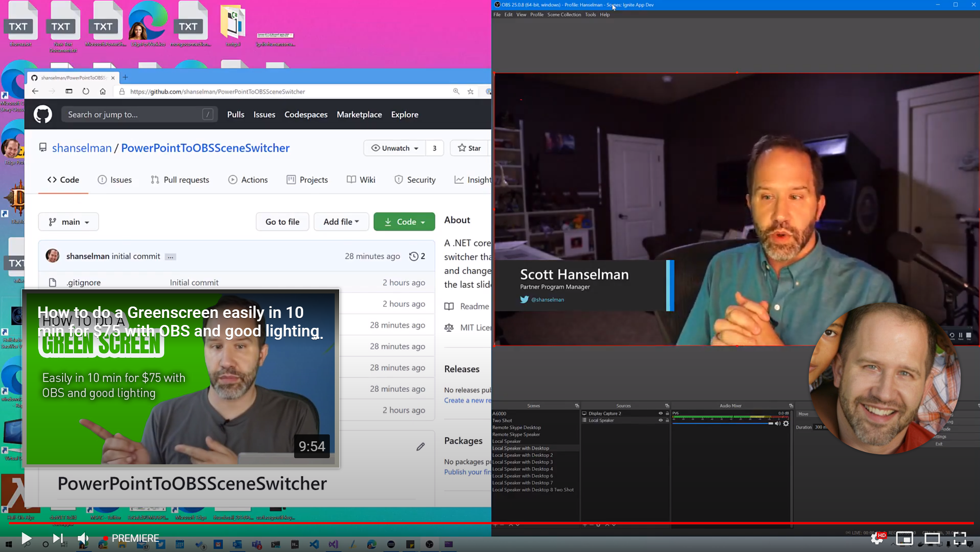The width and height of the screenshot is (980, 552).
Task: Click the Go to file button
Action: coord(282,222)
